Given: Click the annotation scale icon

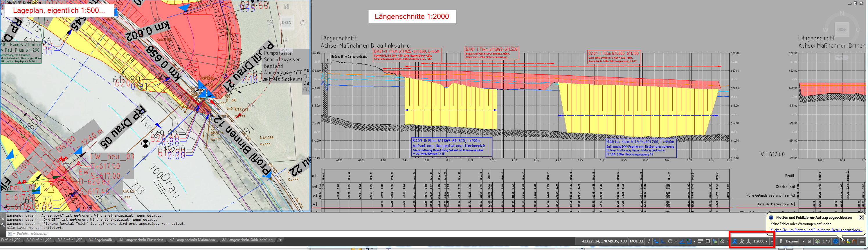Looking at the screenshot, I should pos(748,241).
